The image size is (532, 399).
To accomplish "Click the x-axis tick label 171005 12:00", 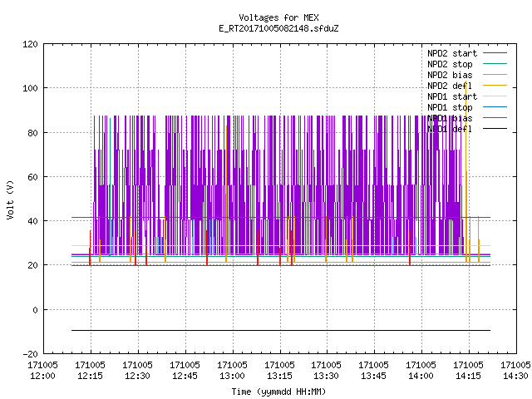I will [42, 371].
